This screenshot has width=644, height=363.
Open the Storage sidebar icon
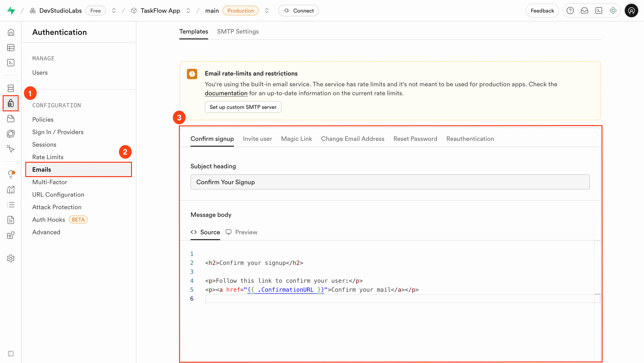coord(11,118)
